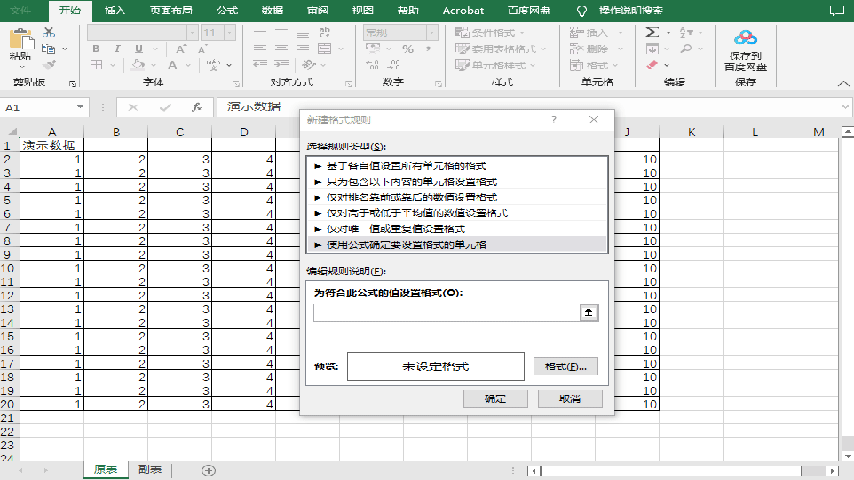Open the File tab
Image resolution: width=854 pixels, height=480 pixels.
tap(21, 10)
